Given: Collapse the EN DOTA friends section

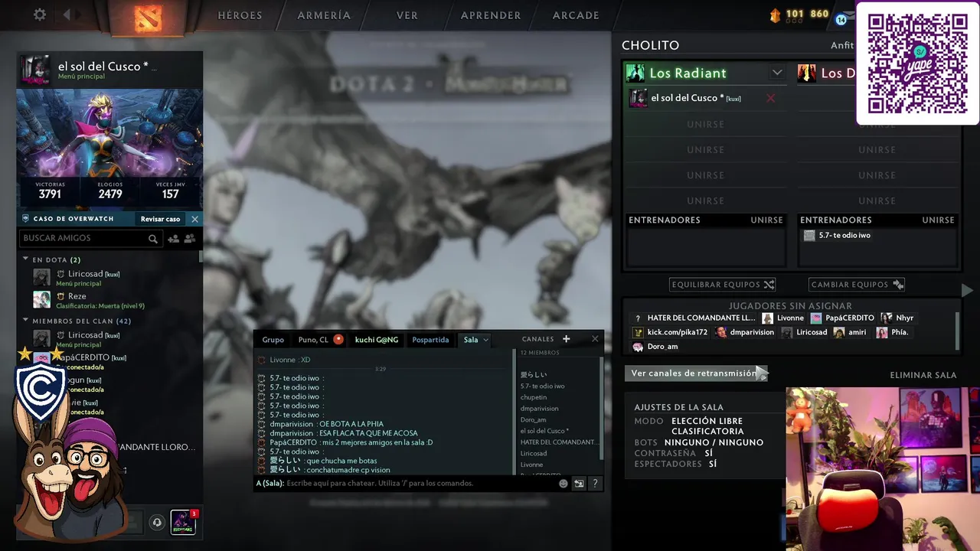Looking at the screenshot, I should tap(25, 259).
